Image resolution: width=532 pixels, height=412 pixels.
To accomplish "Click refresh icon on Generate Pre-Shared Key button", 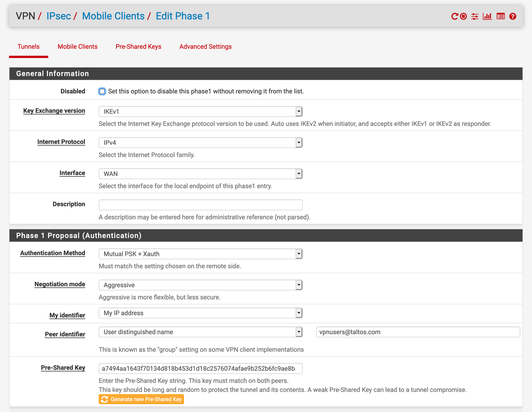I will tap(105, 399).
